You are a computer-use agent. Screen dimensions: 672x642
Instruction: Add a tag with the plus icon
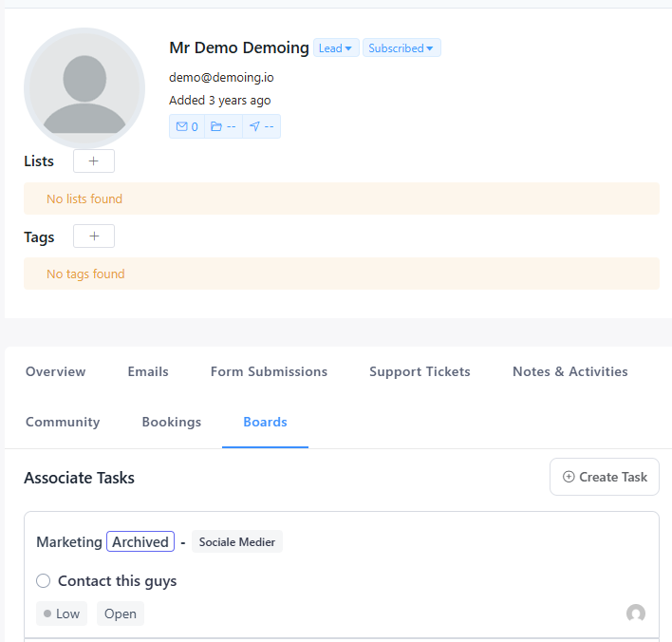93,236
